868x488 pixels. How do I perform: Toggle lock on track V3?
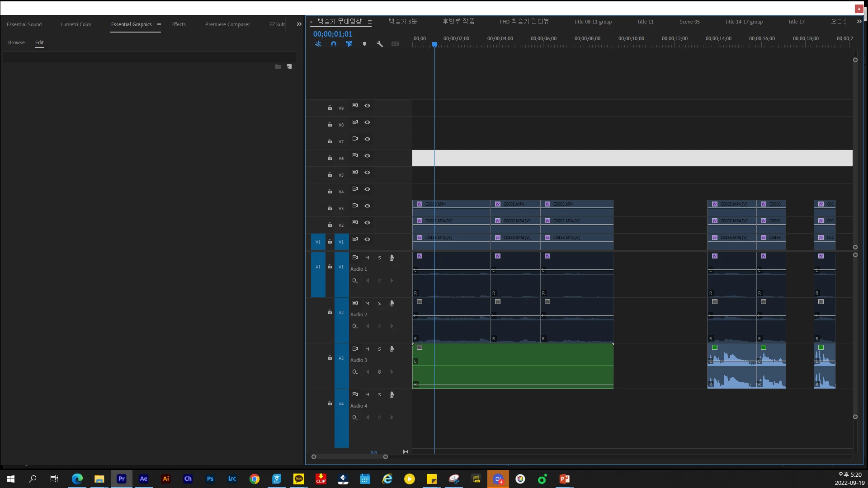point(330,208)
